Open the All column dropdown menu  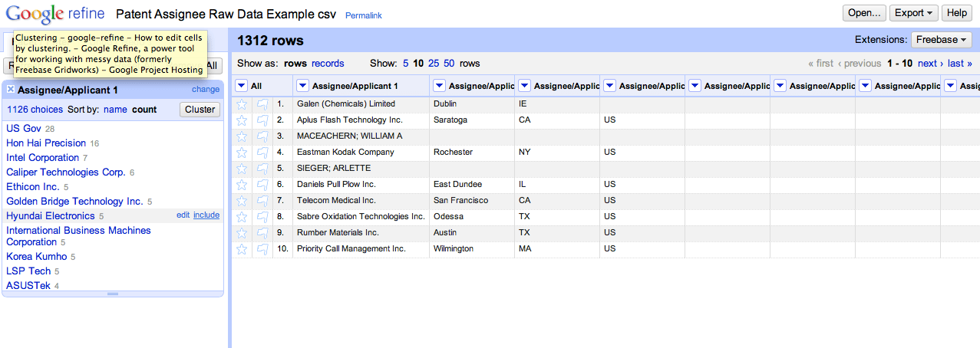(x=241, y=86)
